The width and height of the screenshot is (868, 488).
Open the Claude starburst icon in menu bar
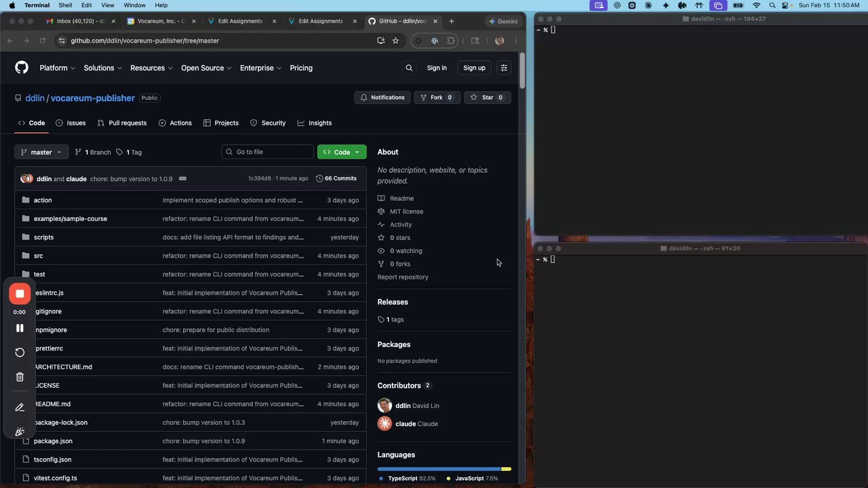click(649, 5)
